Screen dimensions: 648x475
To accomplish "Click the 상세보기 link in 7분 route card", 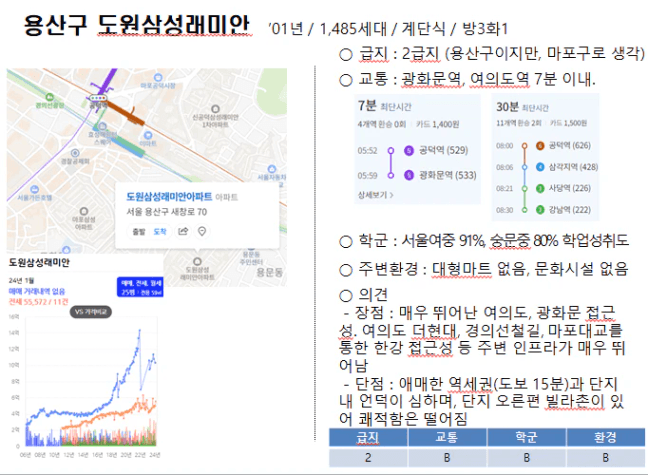I will [x=375, y=194].
